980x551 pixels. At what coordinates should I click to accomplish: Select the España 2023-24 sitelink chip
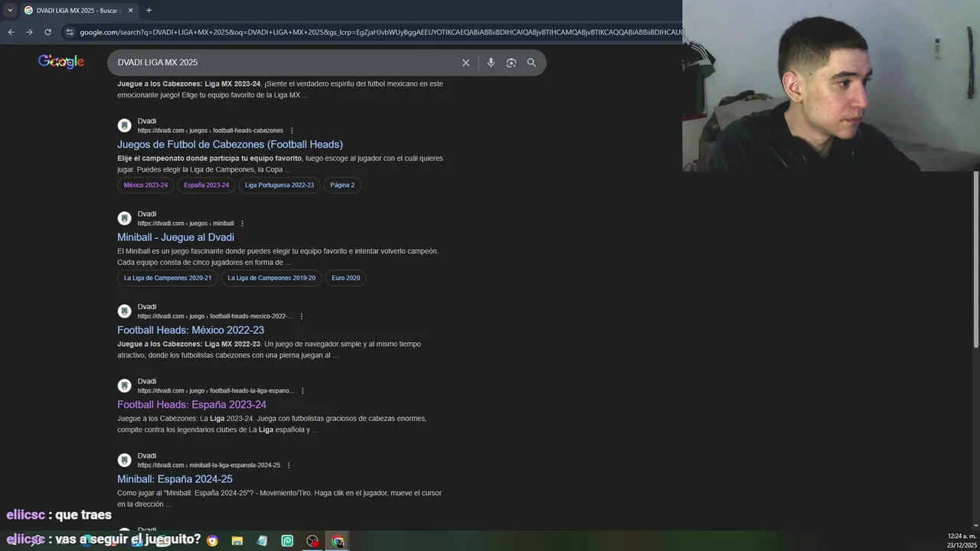coord(206,185)
